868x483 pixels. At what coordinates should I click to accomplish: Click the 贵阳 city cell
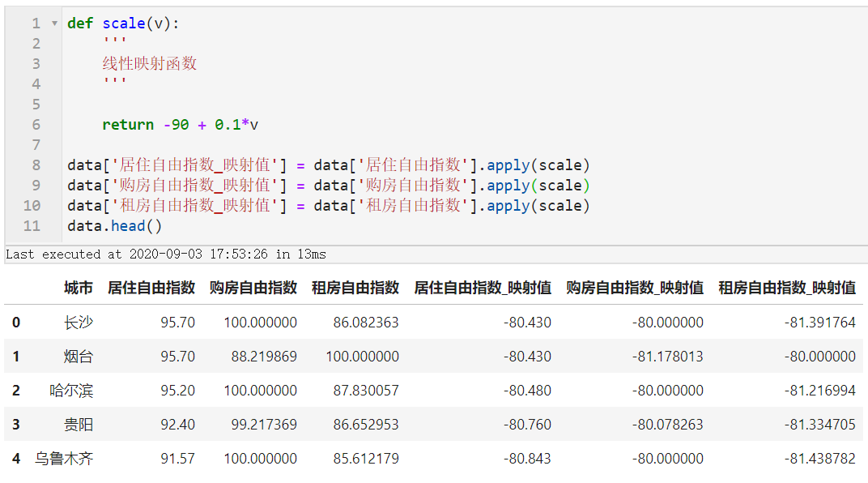pyautogui.click(x=78, y=425)
